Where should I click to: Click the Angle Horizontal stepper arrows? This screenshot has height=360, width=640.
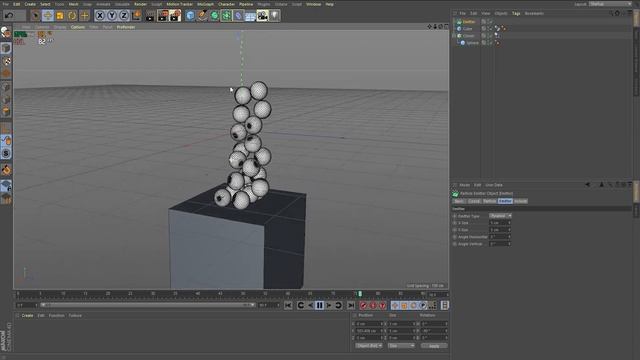click(x=509, y=237)
